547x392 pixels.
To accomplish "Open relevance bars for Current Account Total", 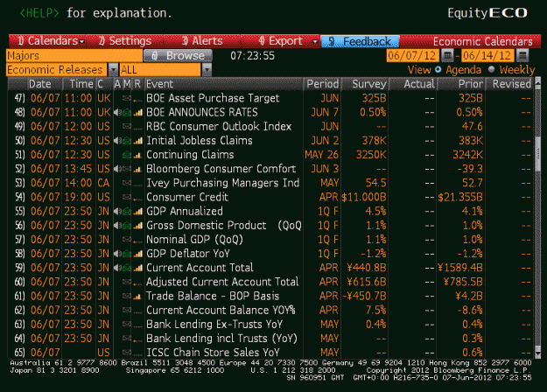I will [x=137, y=268].
